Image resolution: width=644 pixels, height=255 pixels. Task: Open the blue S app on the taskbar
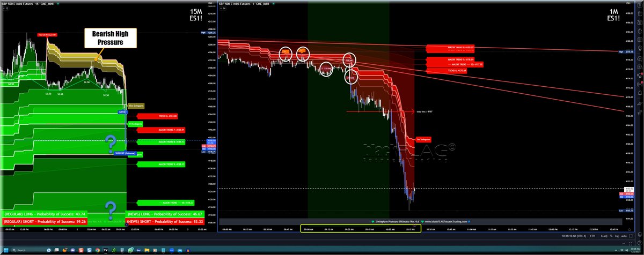click(89, 250)
